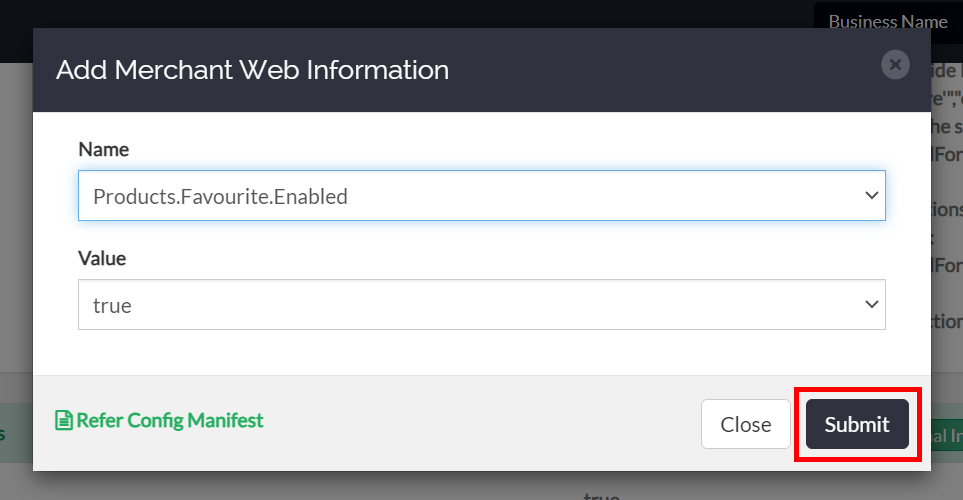This screenshot has height=500, width=963.
Task: Click the dimmed backdrop left of Business Name
Action: coord(400,14)
